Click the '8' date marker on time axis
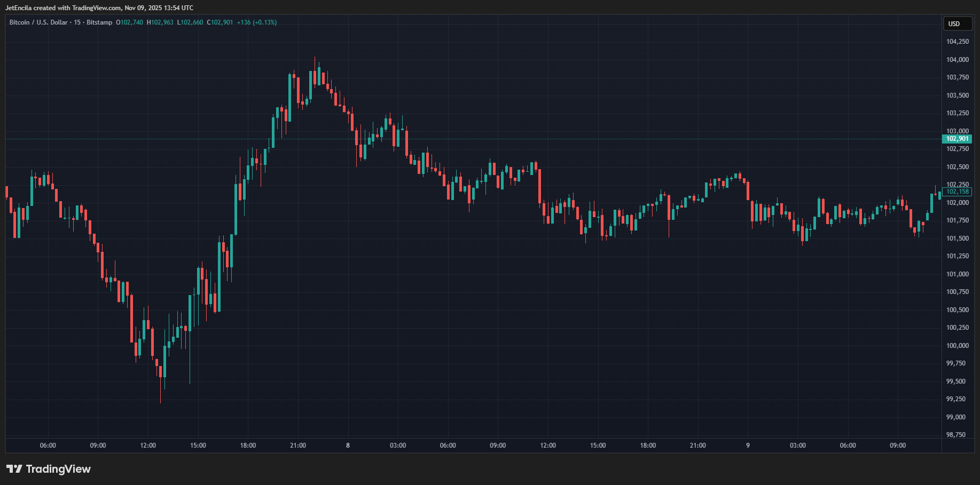This screenshot has height=485, width=980. point(347,445)
